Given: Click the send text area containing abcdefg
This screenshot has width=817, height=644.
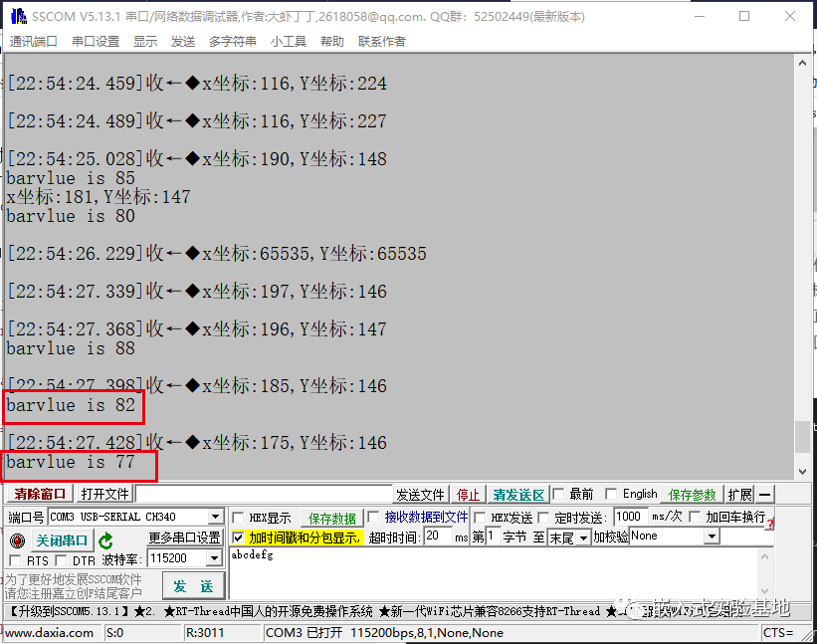Looking at the screenshot, I should (x=494, y=573).
